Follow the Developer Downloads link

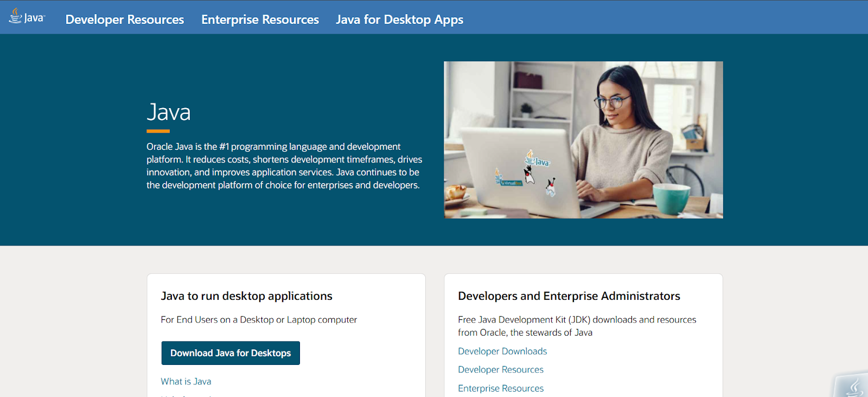(502, 351)
